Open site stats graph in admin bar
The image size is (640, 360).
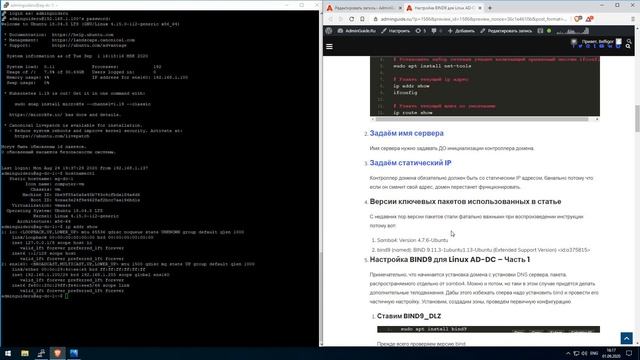pyautogui.click(x=573, y=31)
